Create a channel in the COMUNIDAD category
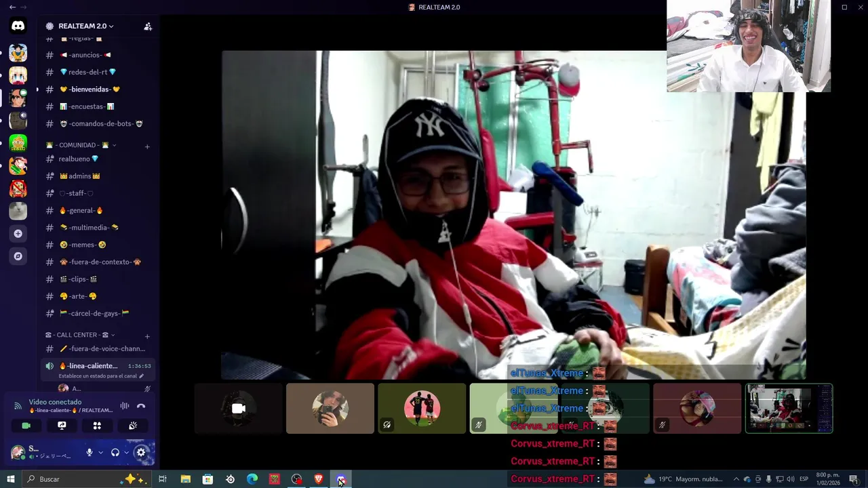868x488 pixels. [x=147, y=146]
